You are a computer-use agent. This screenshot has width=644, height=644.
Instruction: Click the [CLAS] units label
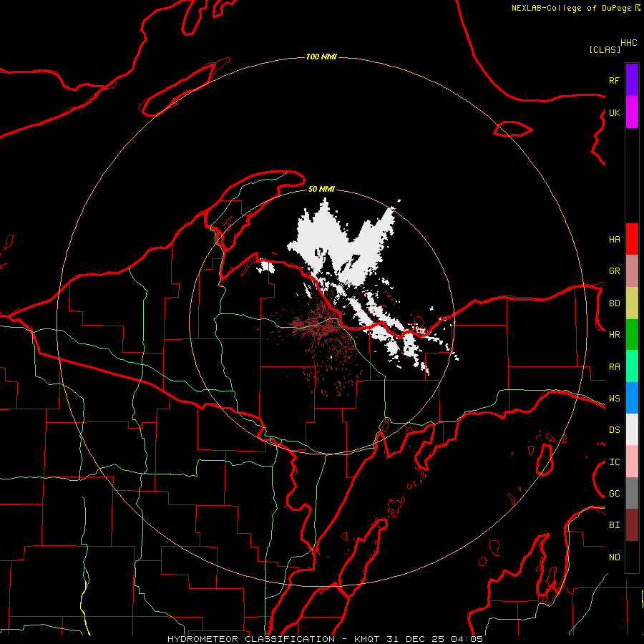(605, 49)
